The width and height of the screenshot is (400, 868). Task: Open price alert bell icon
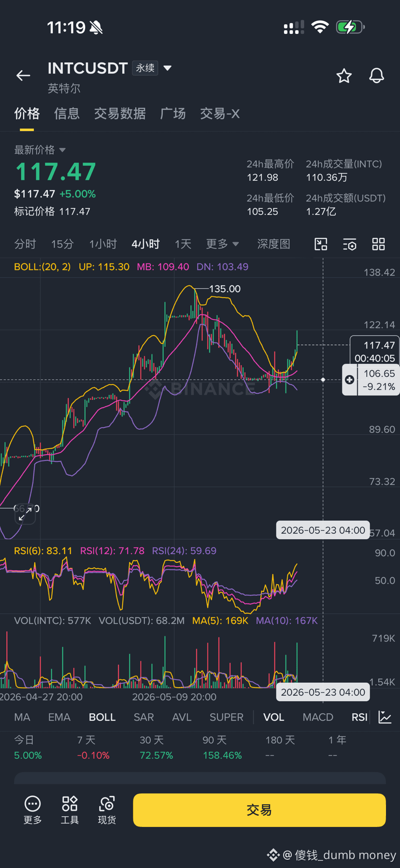(x=377, y=76)
